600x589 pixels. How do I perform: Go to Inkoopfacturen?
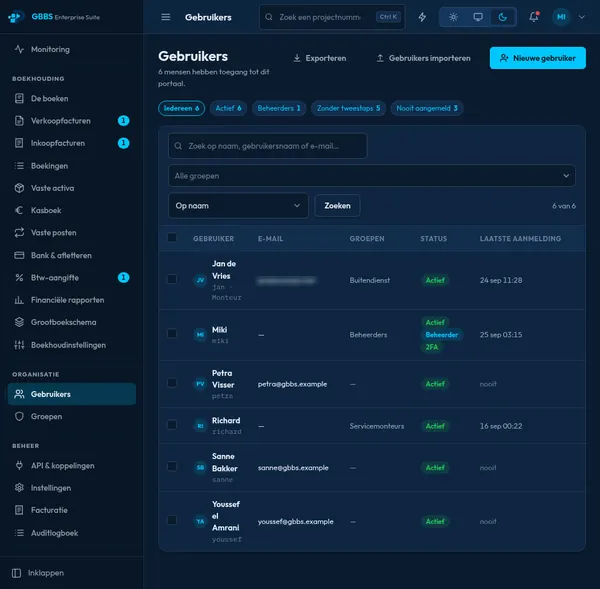pyautogui.click(x=72, y=143)
